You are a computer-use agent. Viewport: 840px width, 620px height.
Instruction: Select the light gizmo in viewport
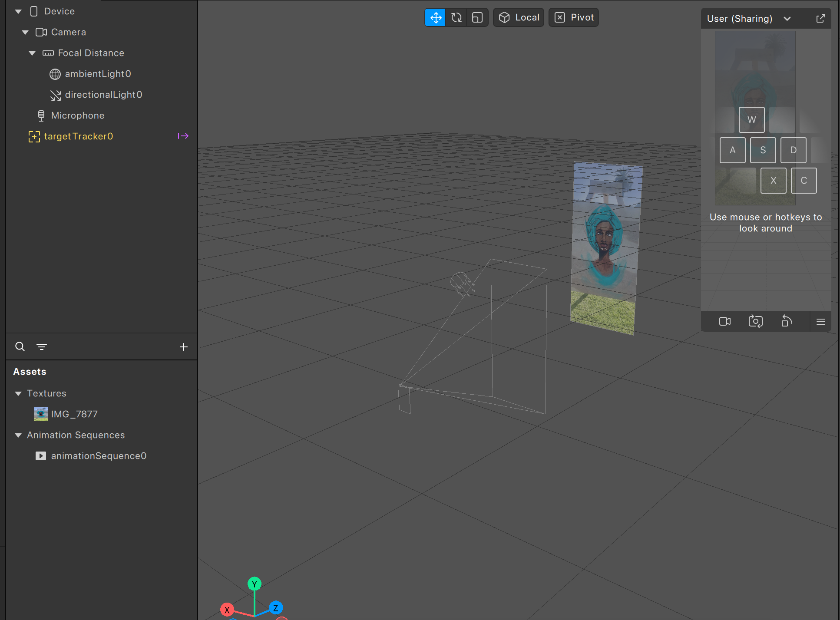462,284
